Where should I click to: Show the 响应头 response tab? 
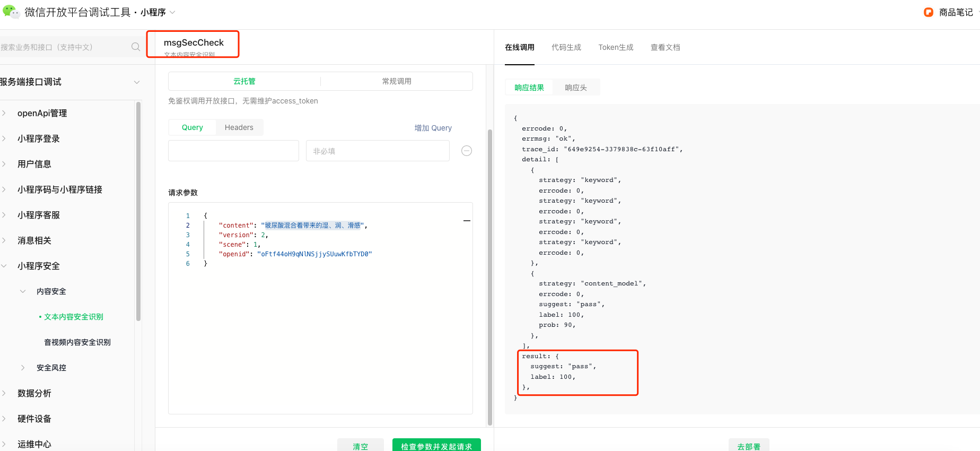(576, 88)
